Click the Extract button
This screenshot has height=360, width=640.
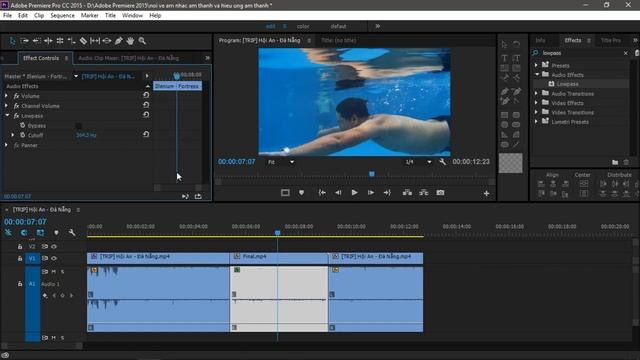[x=424, y=193]
